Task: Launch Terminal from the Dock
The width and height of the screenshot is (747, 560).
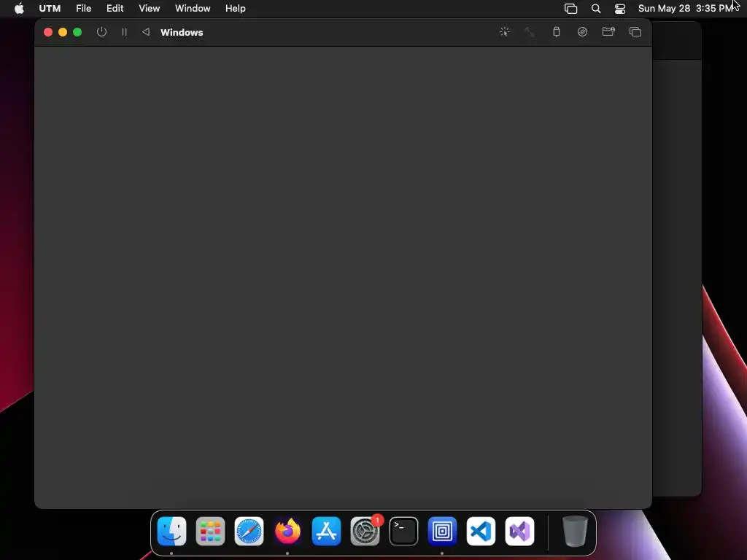Action: pos(403,531)
